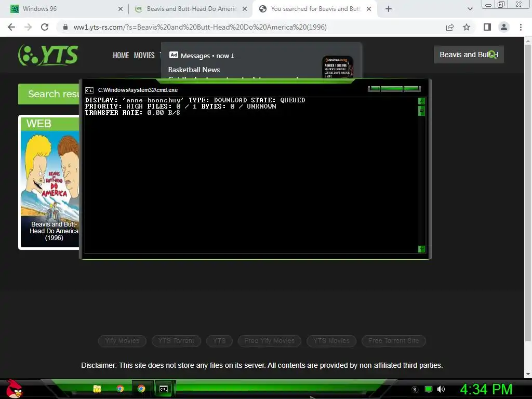Close the Windows 96 tab

click(x=121, y=9)
